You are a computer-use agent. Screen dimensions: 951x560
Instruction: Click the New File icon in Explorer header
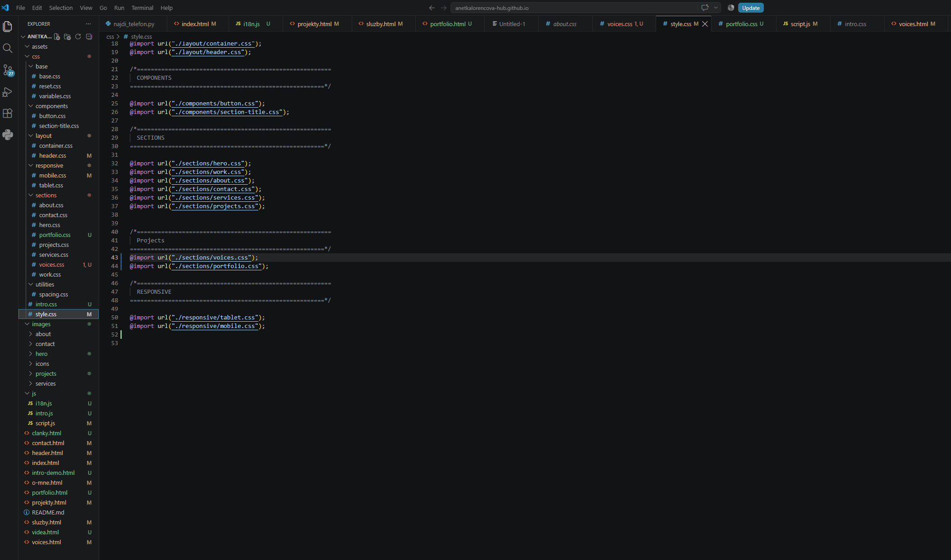57,36
